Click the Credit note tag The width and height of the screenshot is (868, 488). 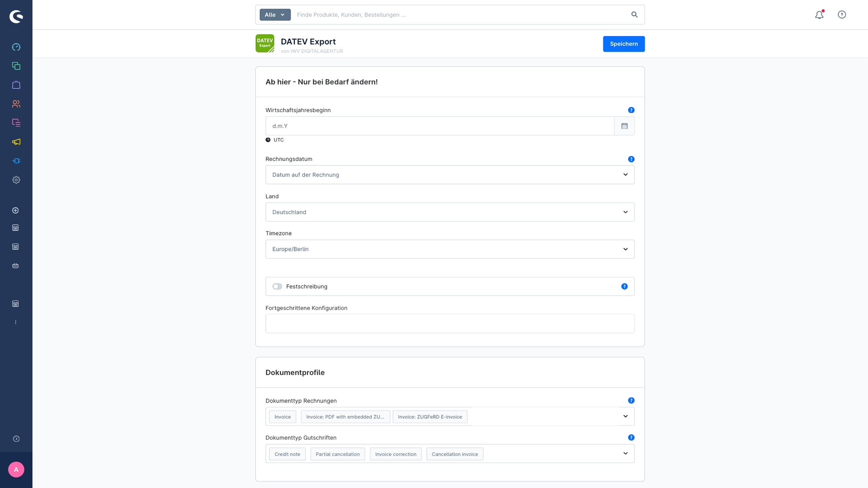[x=287, y=454]
